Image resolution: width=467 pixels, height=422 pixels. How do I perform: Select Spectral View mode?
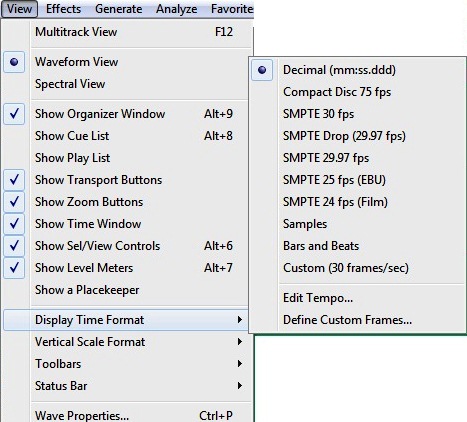pos(126,84)
